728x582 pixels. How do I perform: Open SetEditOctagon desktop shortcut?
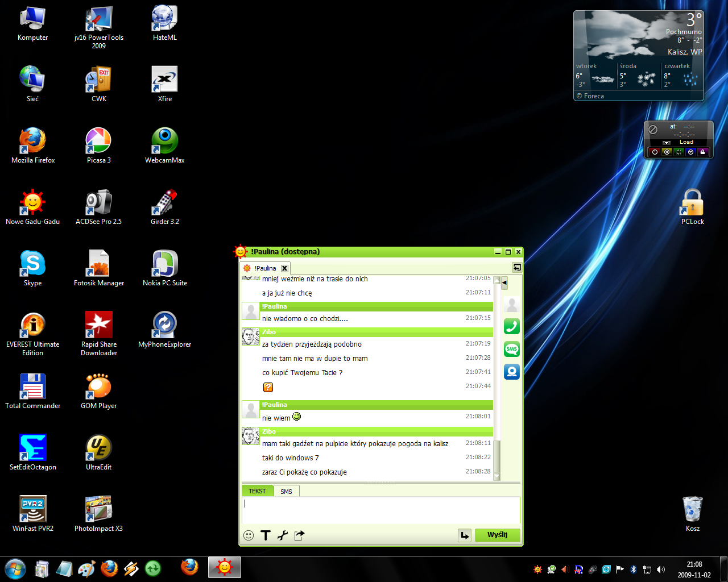click(33, 452)
